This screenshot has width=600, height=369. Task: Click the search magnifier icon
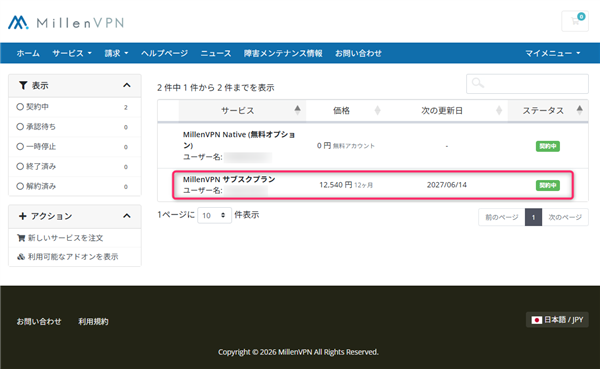pyautogui.click(x=478, y=83)
